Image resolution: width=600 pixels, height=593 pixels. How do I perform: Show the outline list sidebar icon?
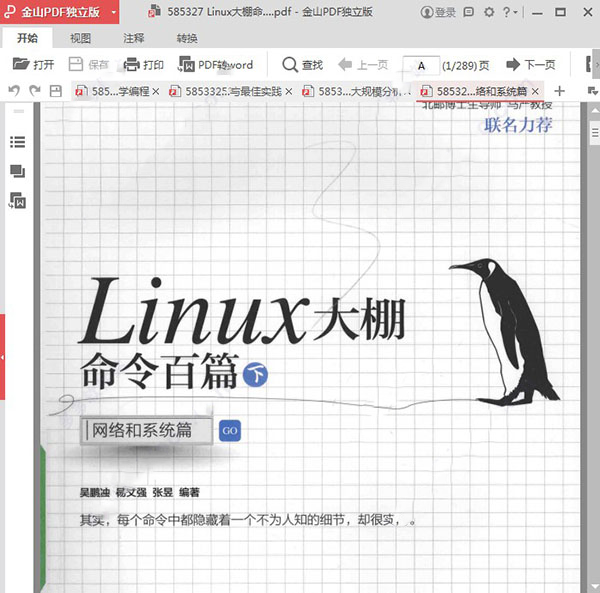17,142
